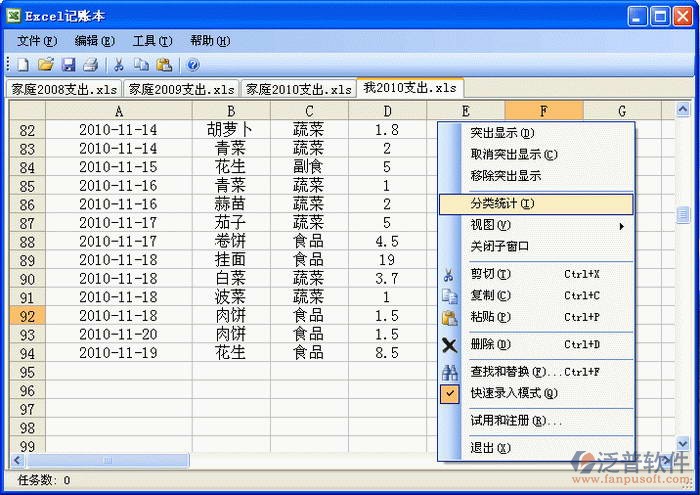
Task: Toggle the 快速录入模式 checkmark
Action: coord(450,394)
